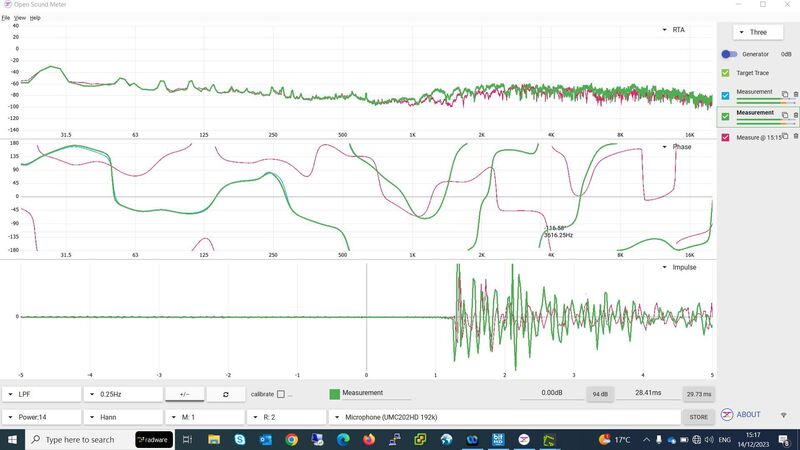The height and width of the screenshot is (450, 800).
Task: Click the refresh icon next to +/- button
Action: coord(226,394)
